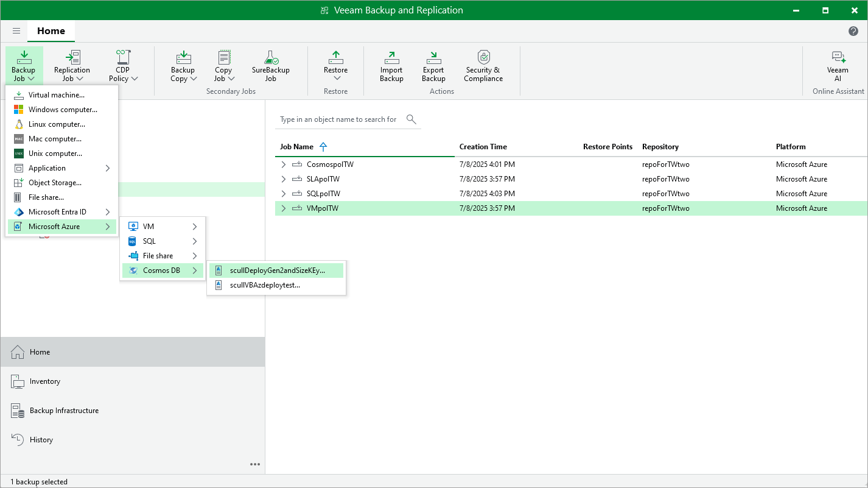Choose Mac computer... menu entry
Screen dimensions: 868x488
tap(61, 139)
